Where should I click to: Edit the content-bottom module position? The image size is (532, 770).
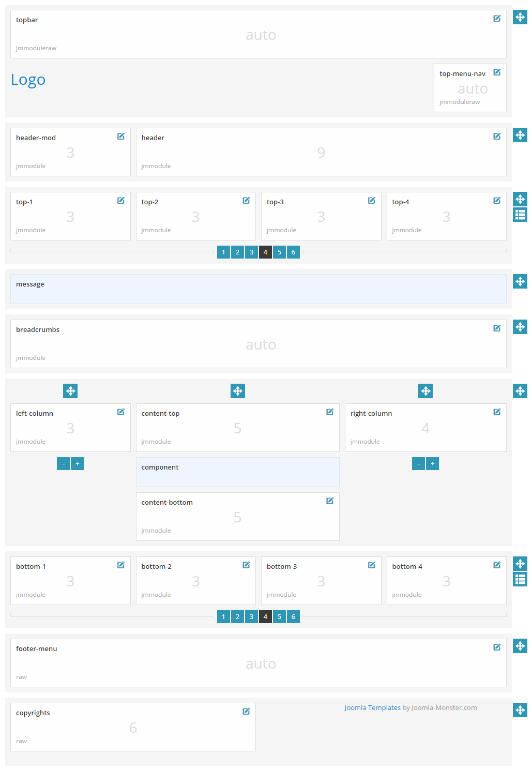(330, 501)
